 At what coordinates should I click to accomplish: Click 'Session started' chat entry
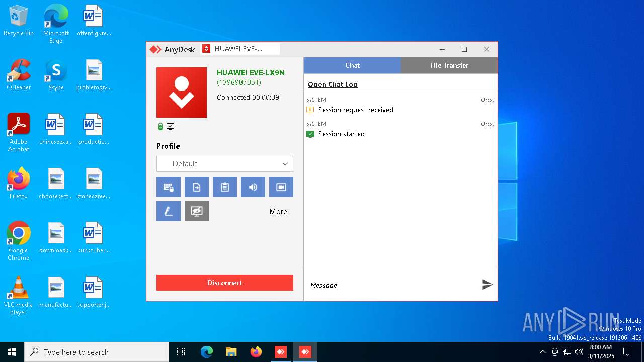(x=342, y=134)
